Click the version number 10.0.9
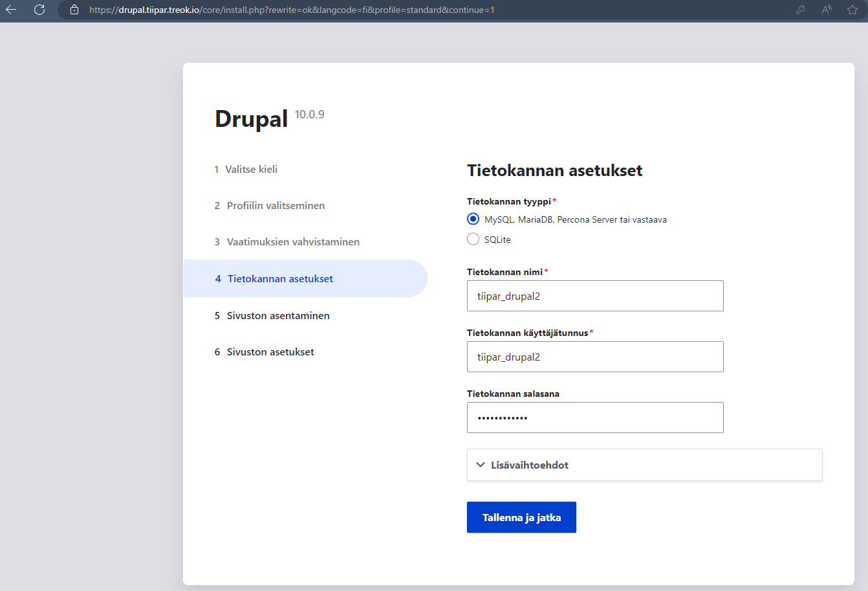The width and height of the screenshot is (868, 591). pos(310,115)
